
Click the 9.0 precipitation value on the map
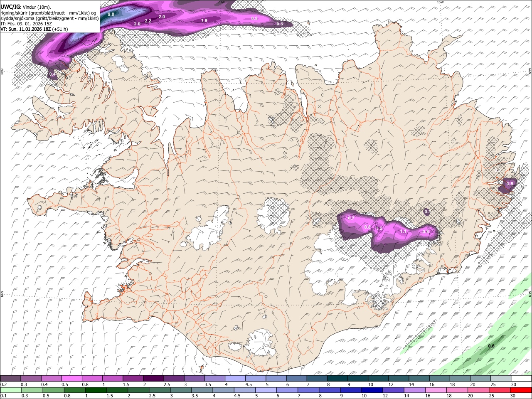click(111, 14)
